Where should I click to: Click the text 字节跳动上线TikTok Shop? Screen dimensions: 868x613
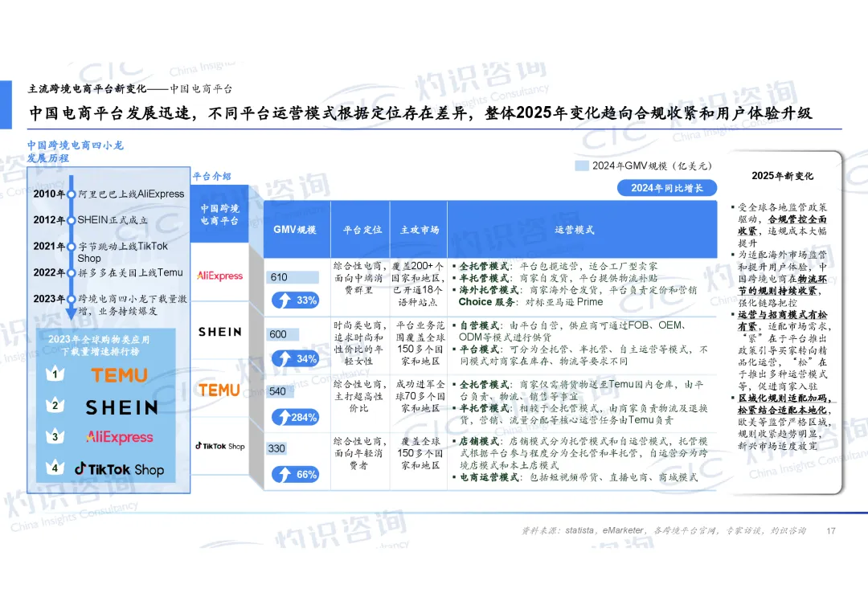click(122, 252)
